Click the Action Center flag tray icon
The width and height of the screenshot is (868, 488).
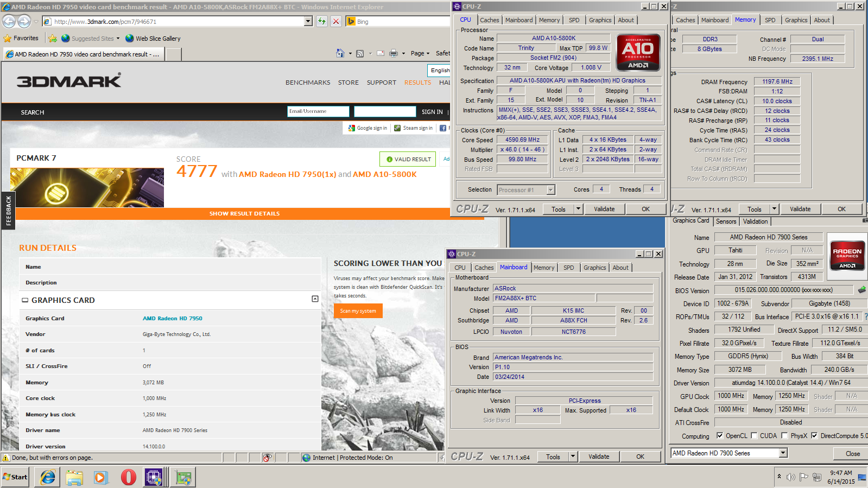(803, 477)
